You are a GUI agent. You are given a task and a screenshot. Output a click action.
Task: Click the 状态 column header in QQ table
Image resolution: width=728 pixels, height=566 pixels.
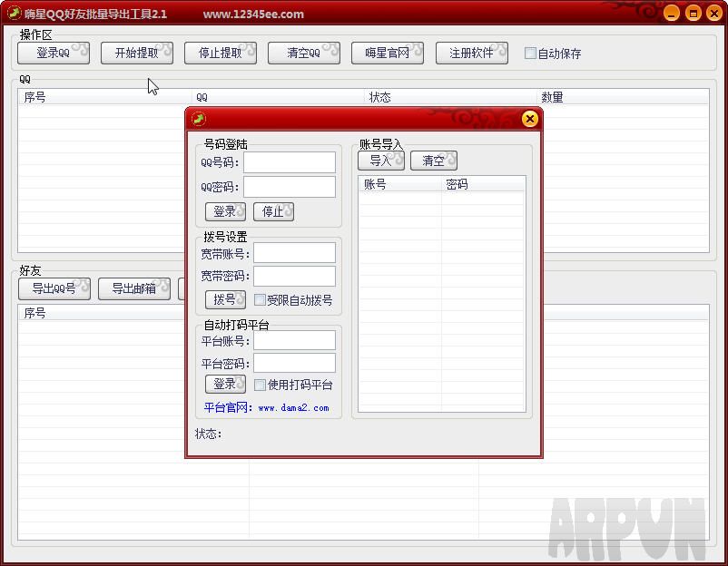[450, 97]
